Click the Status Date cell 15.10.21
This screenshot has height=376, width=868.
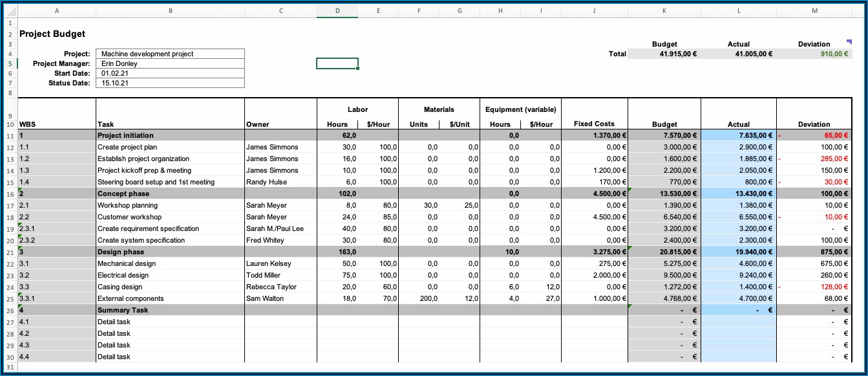point(170,83)
